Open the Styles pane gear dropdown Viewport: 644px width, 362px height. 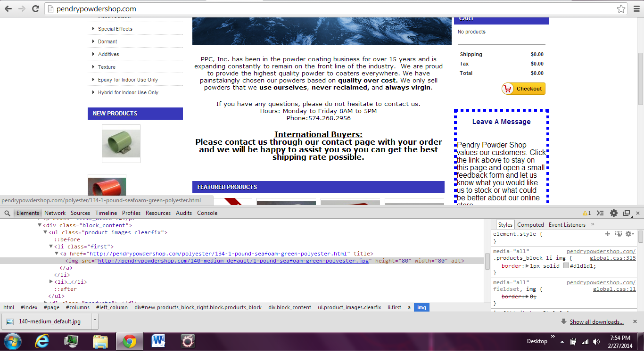(x=629, y=234)
